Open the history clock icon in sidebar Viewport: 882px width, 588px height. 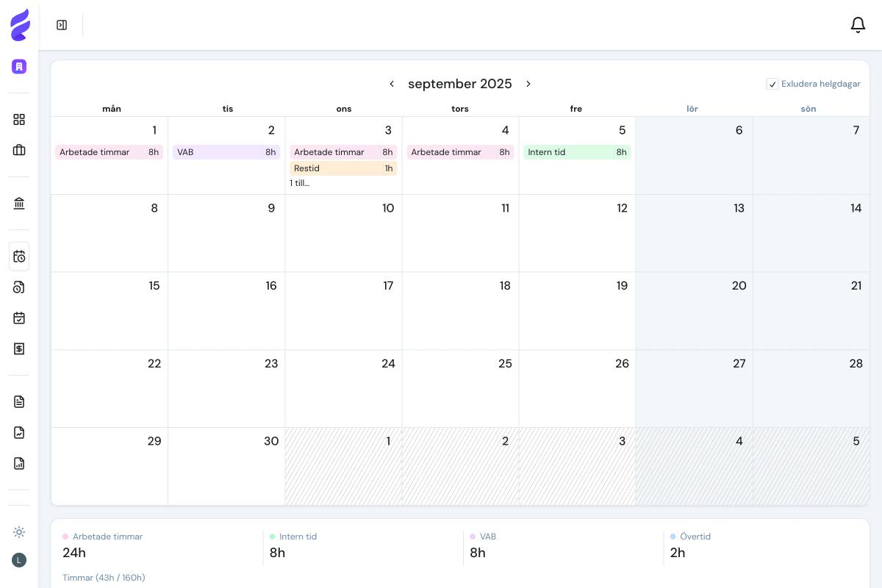19,287
